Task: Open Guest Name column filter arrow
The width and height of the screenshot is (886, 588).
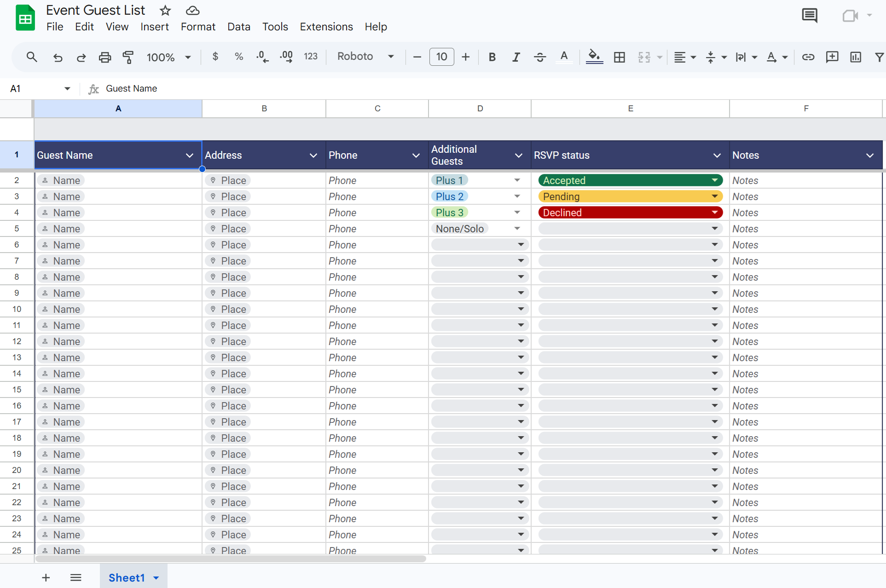Action: [190, 156]
